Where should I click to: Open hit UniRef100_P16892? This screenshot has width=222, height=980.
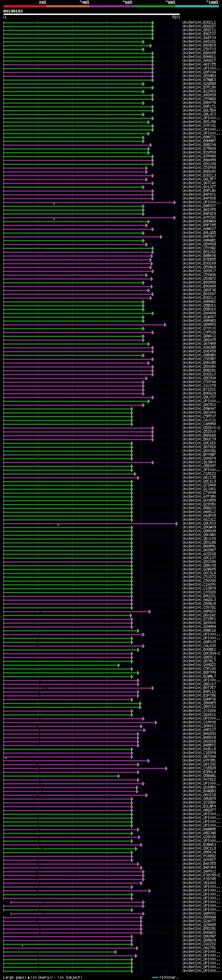tap(199, 856)
